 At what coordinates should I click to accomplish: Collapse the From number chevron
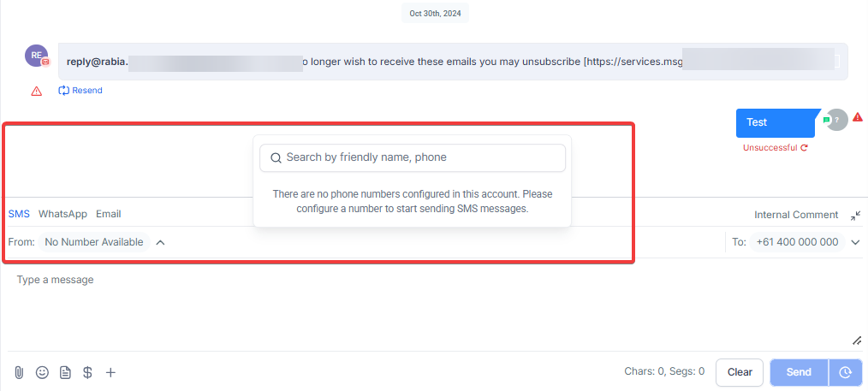click(x=161, y=242)
